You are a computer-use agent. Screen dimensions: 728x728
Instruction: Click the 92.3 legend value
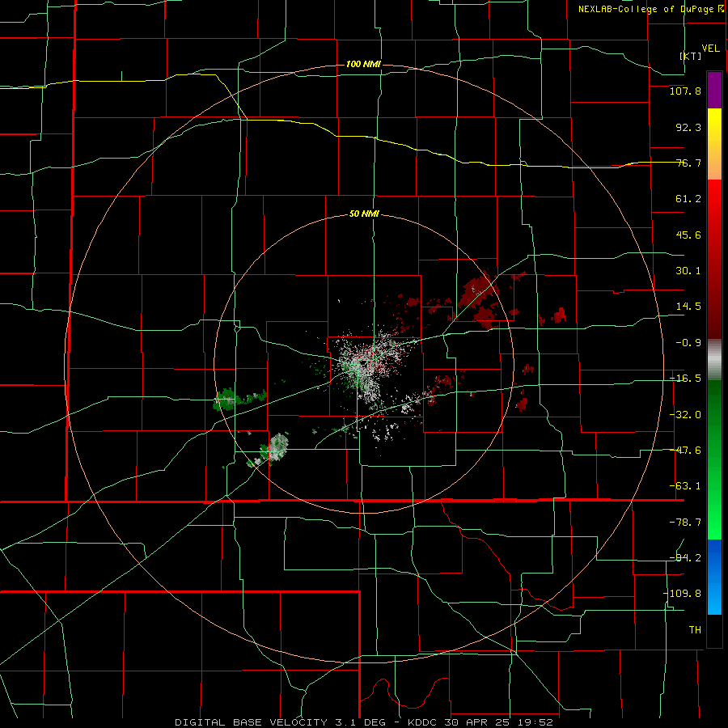(x=688, y=127)
